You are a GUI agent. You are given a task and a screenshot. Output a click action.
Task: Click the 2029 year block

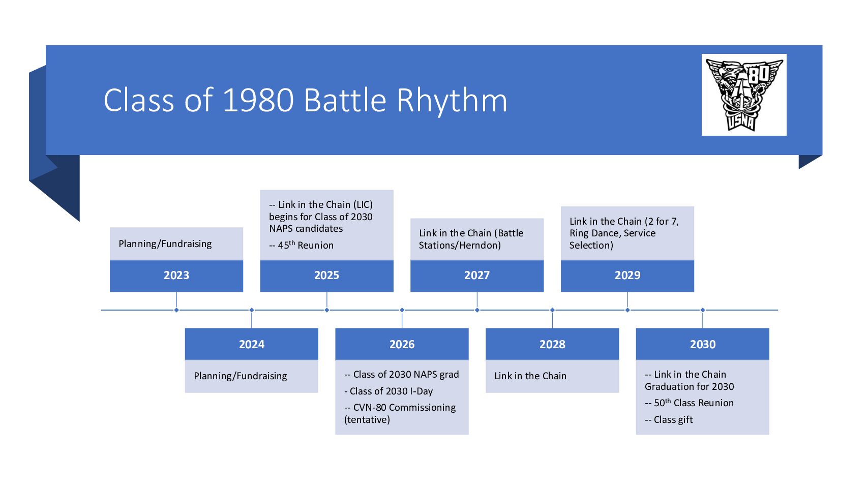coord(627,276)
